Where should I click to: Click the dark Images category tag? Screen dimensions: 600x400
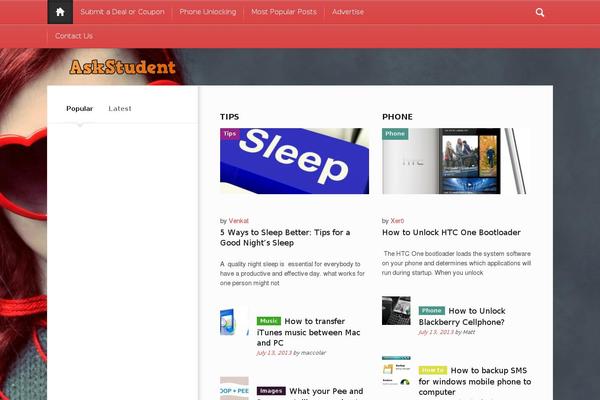point(271,391)
